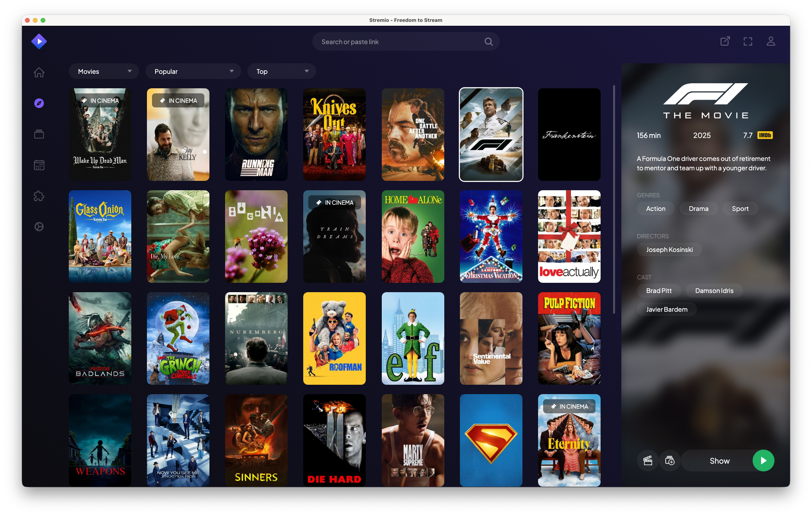Open the Calendar section
The width and height of the screenshot is (812, 516).
(39, 165)
